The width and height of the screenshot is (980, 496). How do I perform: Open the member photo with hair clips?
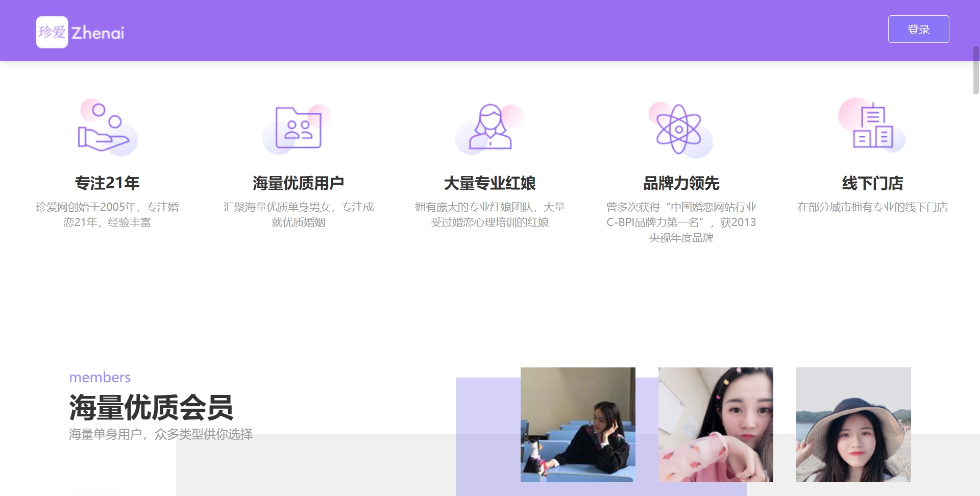click(716, 425)
